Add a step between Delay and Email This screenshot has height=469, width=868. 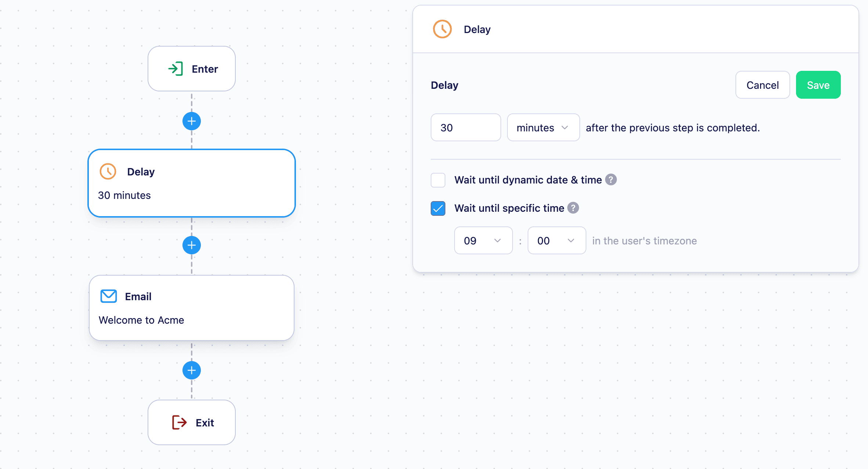(x=192, y=245)
